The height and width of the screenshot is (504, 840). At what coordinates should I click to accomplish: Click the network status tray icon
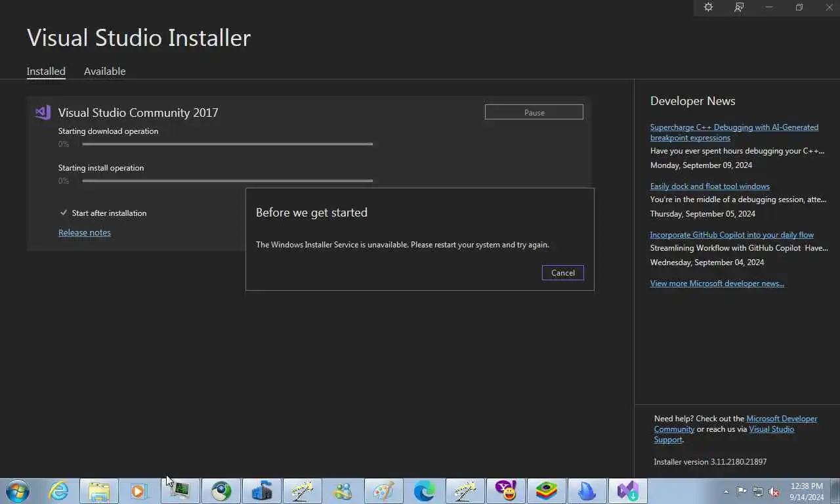coord(758,491)
